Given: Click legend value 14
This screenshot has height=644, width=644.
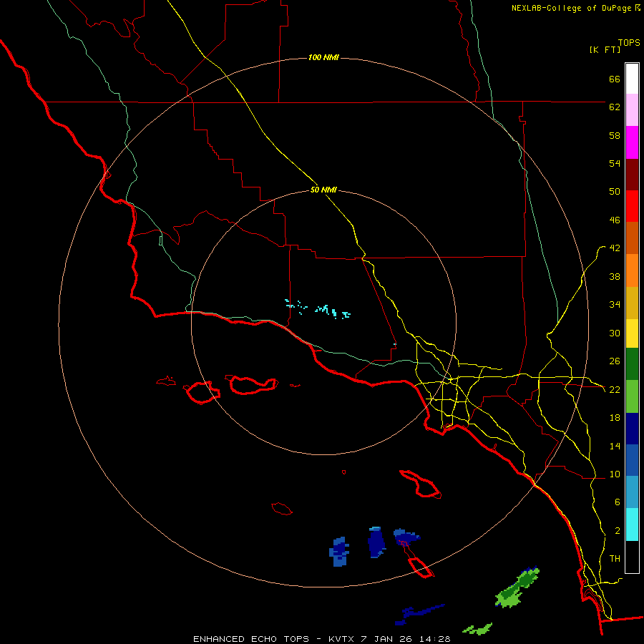Looking at the screenshot, I should 615,446.
